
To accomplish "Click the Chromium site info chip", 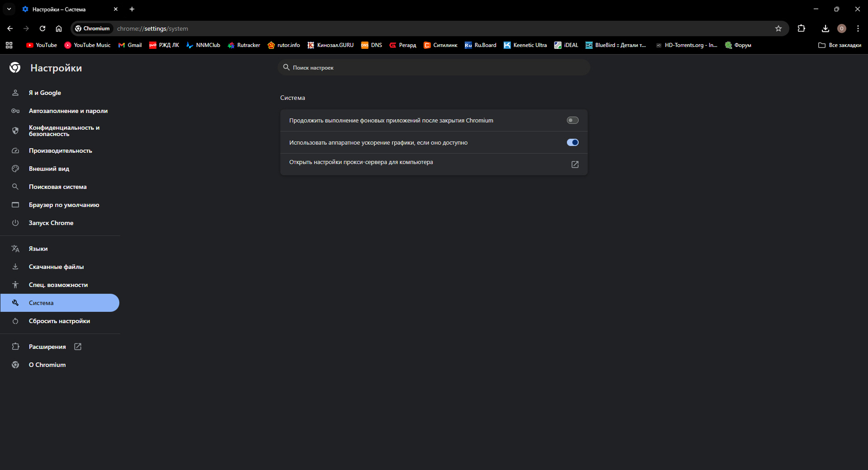I will (93, 29).
